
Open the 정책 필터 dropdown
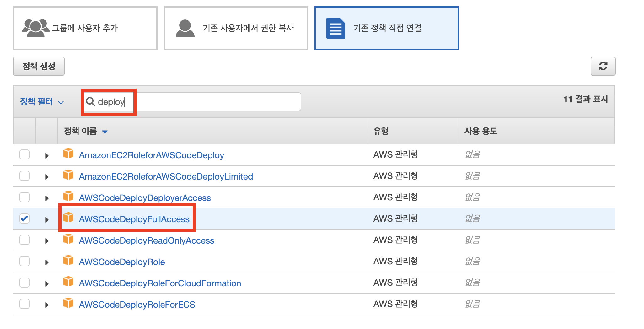point(42,102)
